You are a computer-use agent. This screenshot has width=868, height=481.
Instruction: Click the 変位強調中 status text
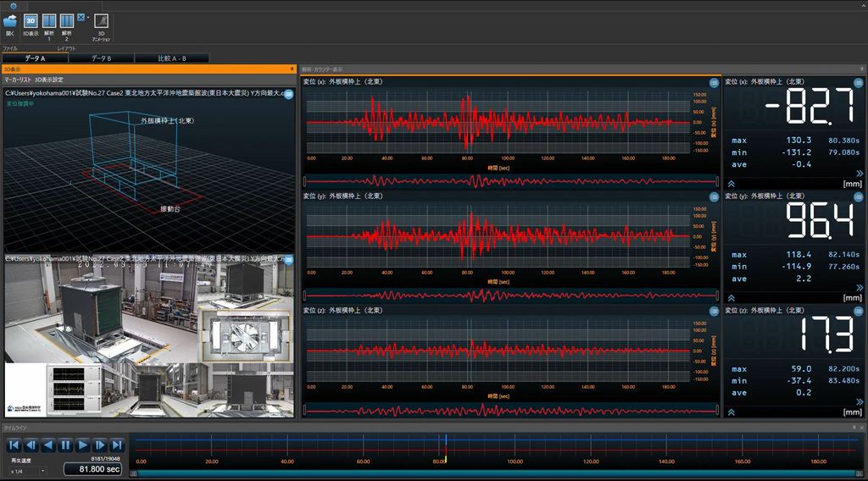[x=20, y=103]
